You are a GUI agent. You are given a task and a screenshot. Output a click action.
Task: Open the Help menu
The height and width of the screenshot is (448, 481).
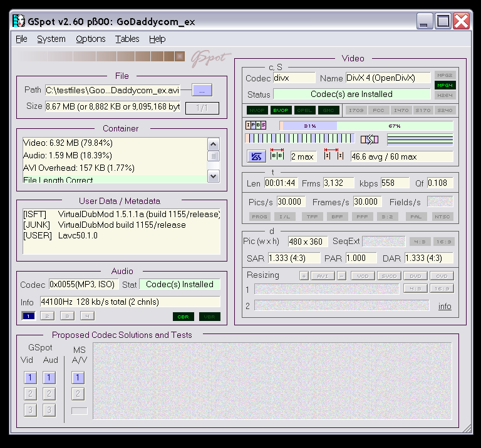[157, 39]
